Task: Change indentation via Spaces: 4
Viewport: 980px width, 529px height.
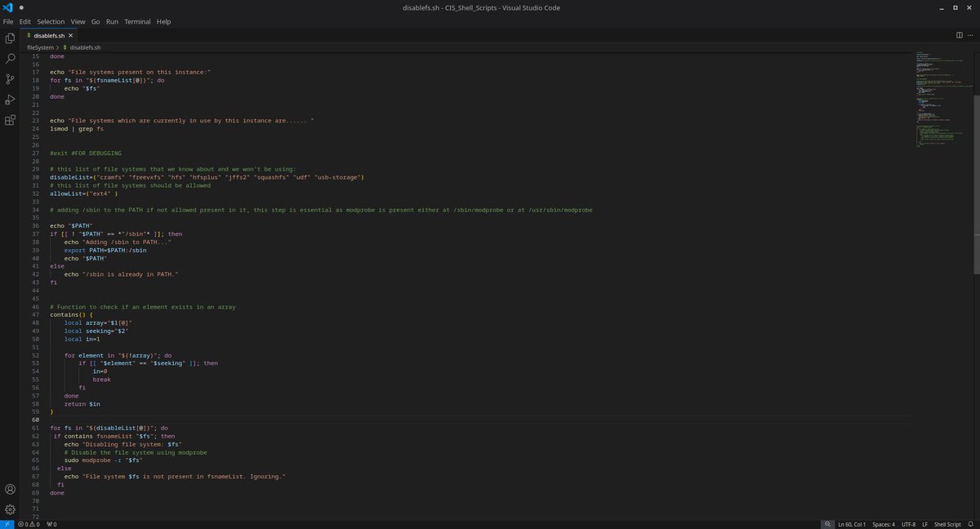Action: point(884,524)
